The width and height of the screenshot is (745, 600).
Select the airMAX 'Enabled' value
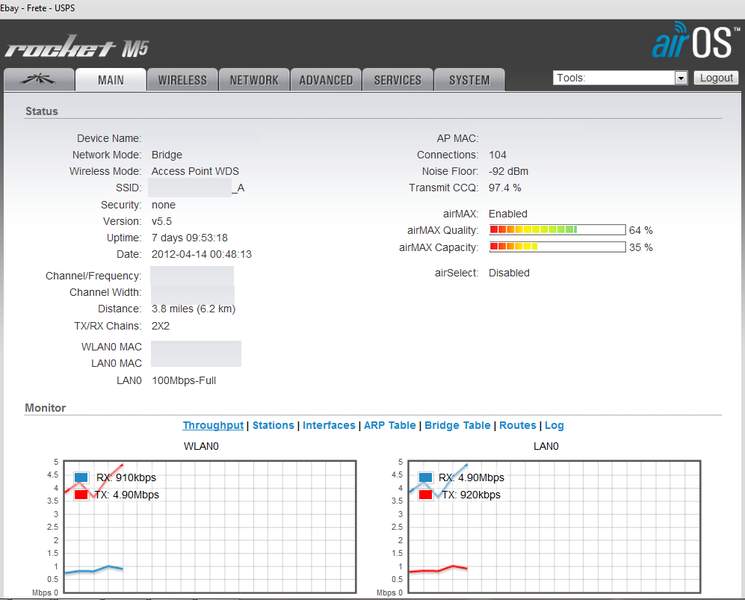pos(508,214)
